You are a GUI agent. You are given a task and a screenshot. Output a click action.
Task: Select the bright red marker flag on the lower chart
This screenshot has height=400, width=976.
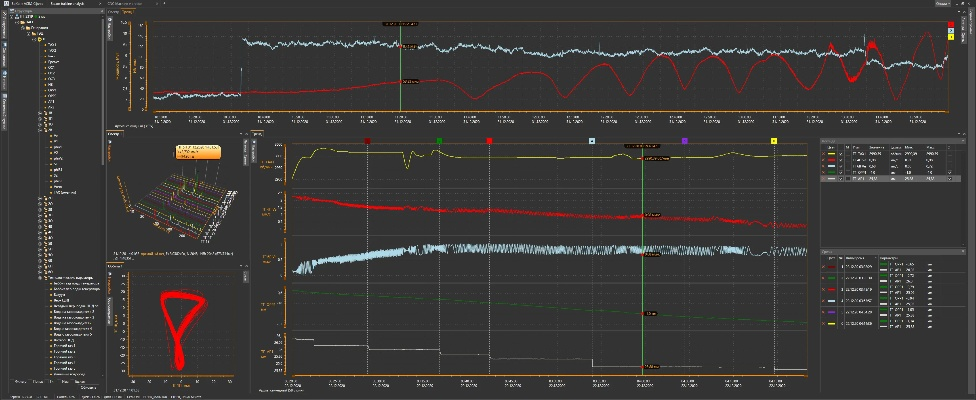(489, 142)
